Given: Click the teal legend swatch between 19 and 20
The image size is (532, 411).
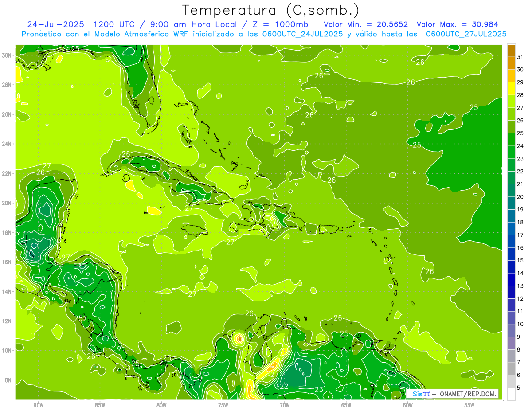Looking at the screenshot, I should point(511,203).
